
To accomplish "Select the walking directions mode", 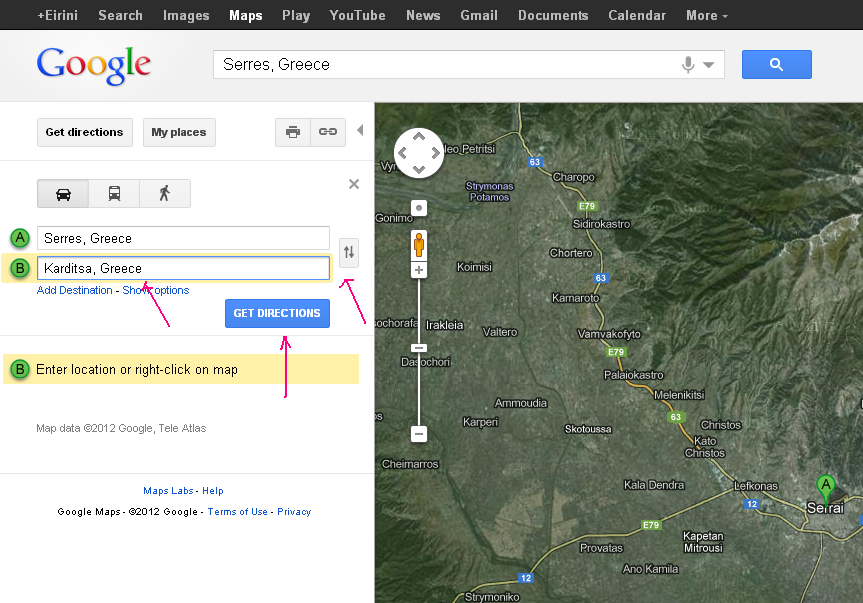I will (x=165, y=194).
